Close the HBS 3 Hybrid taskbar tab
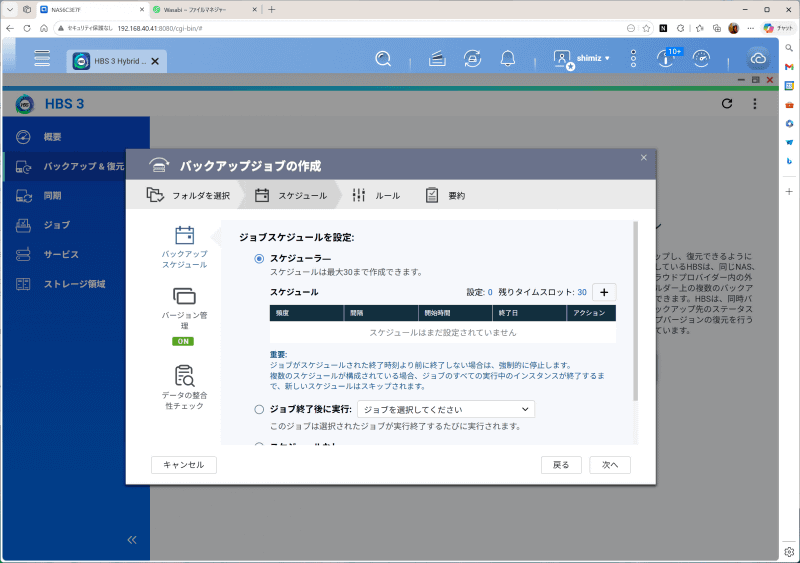The image size is (800, 563). [x=155, y=61]
